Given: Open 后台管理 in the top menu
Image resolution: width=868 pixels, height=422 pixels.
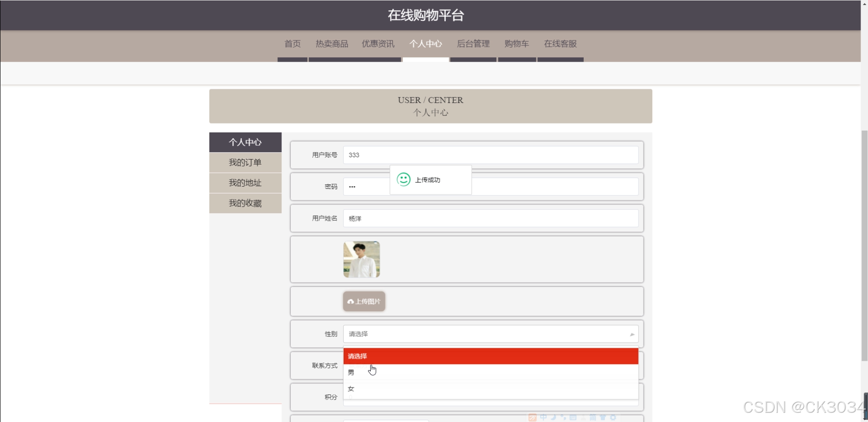Looking at the screenshot, I should [473, 44].
